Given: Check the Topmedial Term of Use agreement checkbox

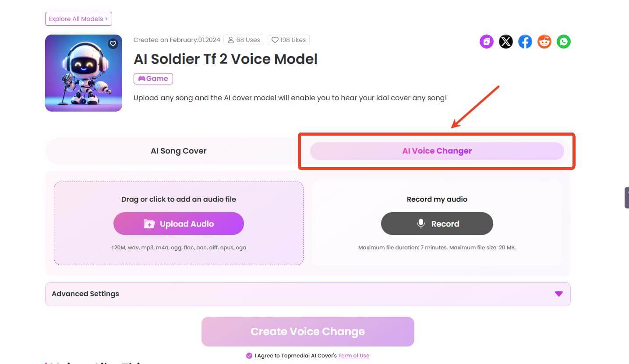Looking at the screenshot, I should tap(249, 356).
